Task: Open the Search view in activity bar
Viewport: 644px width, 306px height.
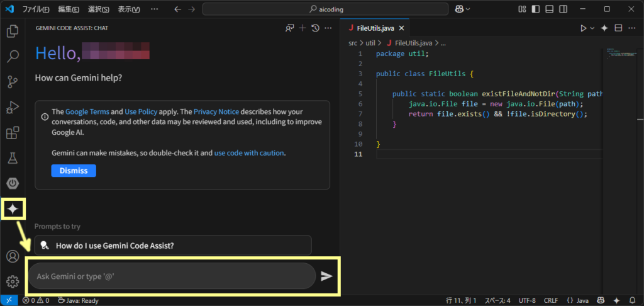Action: click(x=13, y=57)
